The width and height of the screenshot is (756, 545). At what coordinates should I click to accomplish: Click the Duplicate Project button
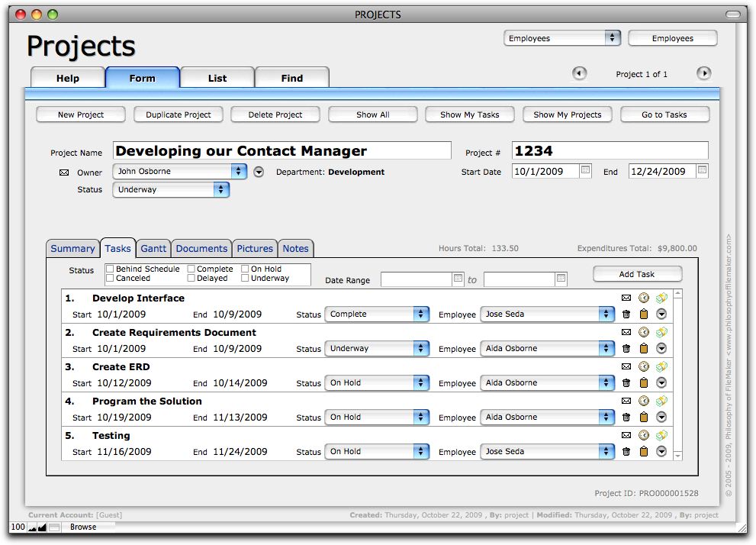179,114
